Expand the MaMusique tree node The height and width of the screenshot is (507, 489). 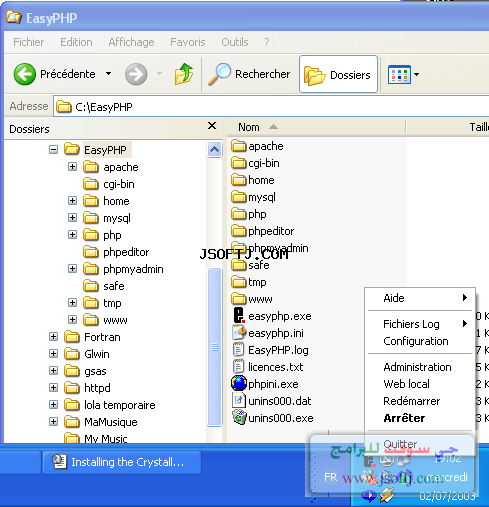(x=53, y=421)
